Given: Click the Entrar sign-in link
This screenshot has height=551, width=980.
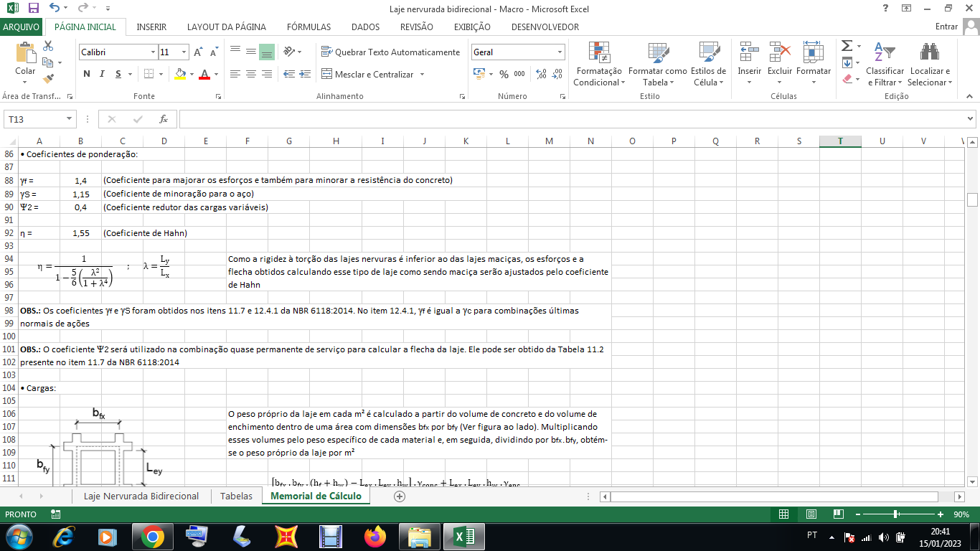Looking at the screenshot, I should pos(946,27).
